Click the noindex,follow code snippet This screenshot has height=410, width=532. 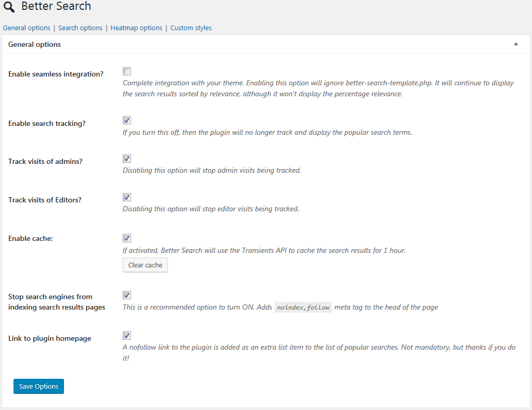click(x=303, y=307)
